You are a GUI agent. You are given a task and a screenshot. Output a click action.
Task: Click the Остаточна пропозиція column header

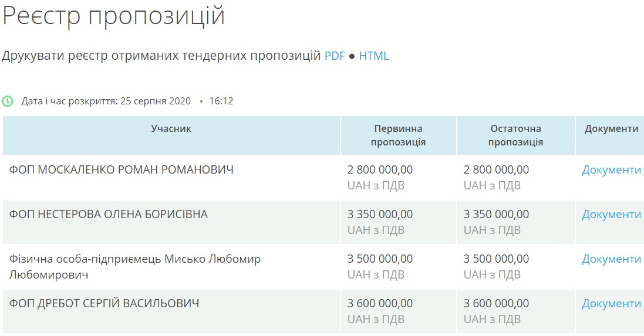click(515, 135)
